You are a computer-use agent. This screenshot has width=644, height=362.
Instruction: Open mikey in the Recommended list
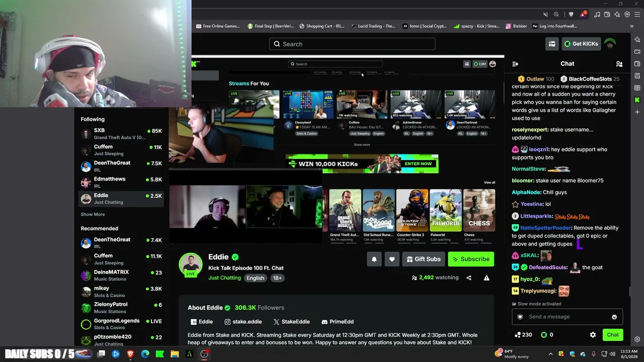coord(121,292)
